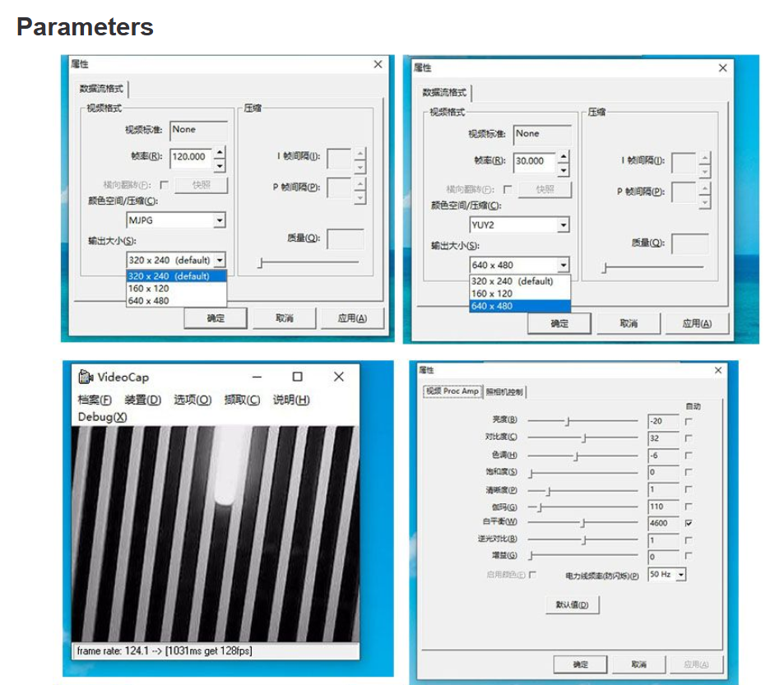784x685 pixels.
Task: Minimize the VideoCap window
Action: pos(257,377)
